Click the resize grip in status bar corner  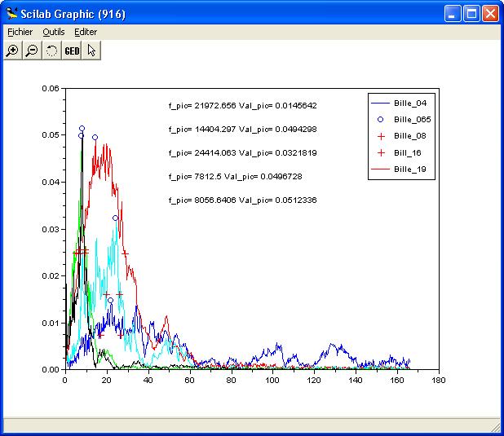pos(497,428)
